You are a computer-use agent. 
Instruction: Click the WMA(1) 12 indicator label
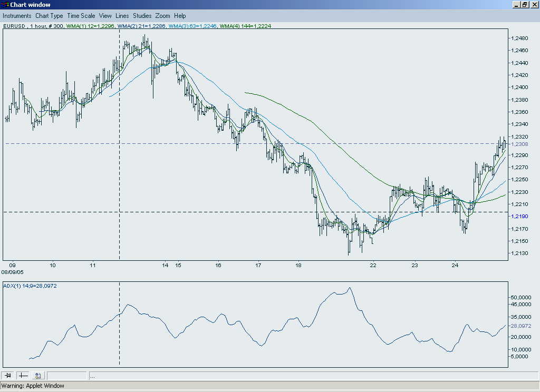[x=90, y=26]
